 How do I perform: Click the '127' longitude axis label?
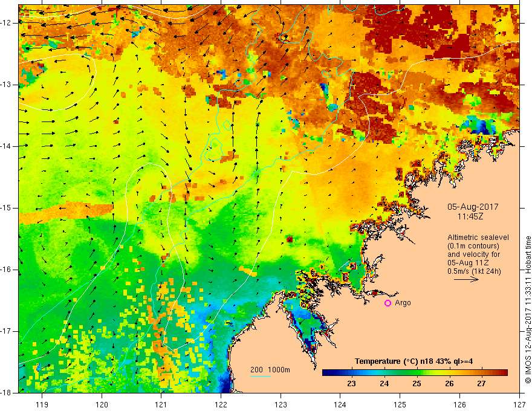click(519, 404)
